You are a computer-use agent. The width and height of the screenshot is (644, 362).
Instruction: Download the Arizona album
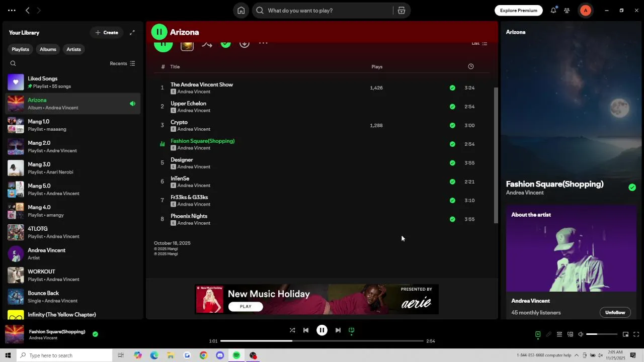click(x=245, y=44)
